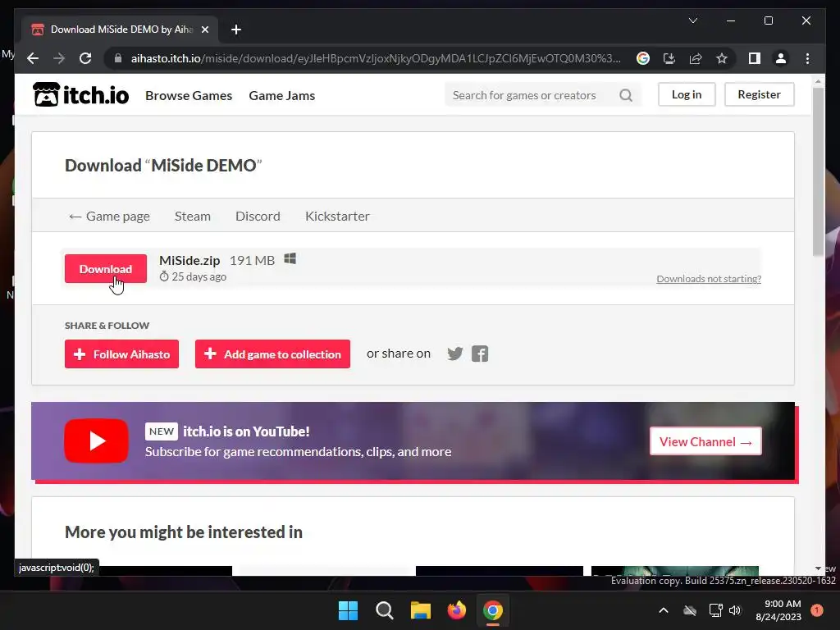The width and height of the screenshot is (840, 630).
Task: Share the game on Facebook
Action: pyautogui.click(x=480, y=354)
